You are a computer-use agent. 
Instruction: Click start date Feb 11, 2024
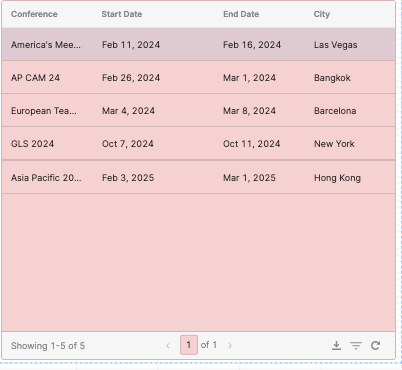pyautogui.click(x=131, y=45)
